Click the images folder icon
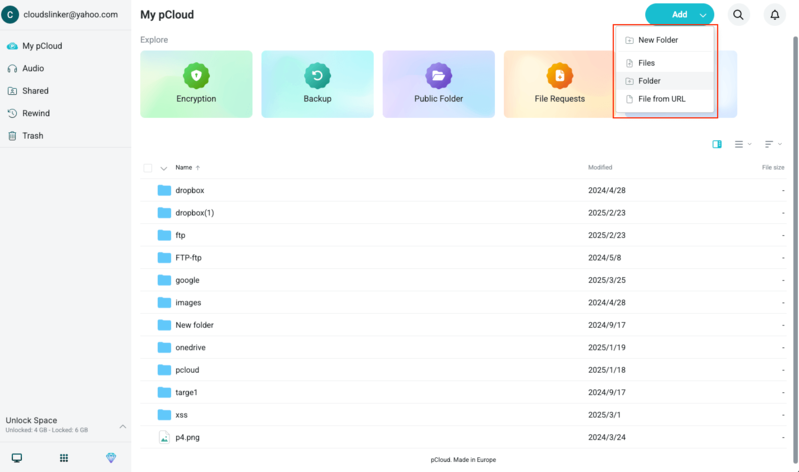 [x=164, y=302]
